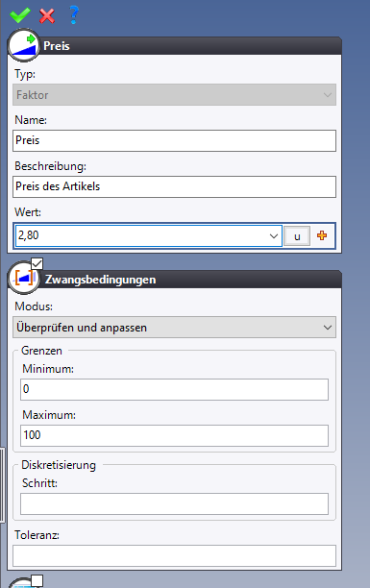Click the empty Toleranz input field
The image size is (370, 588).
click(174, 555)
